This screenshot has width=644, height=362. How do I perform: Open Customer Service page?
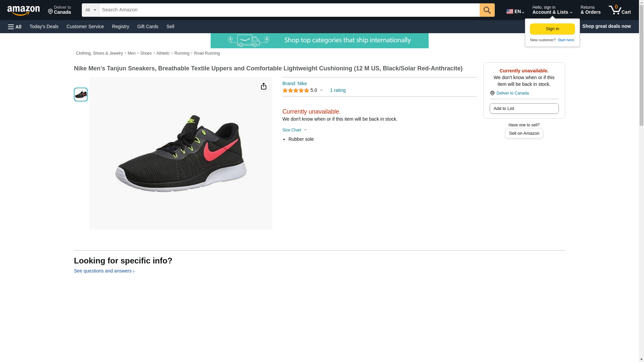(85, 26)
